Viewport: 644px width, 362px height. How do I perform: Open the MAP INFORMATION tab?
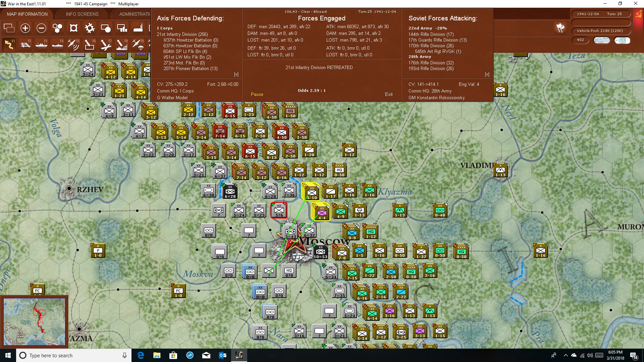(x=27, y=14)
